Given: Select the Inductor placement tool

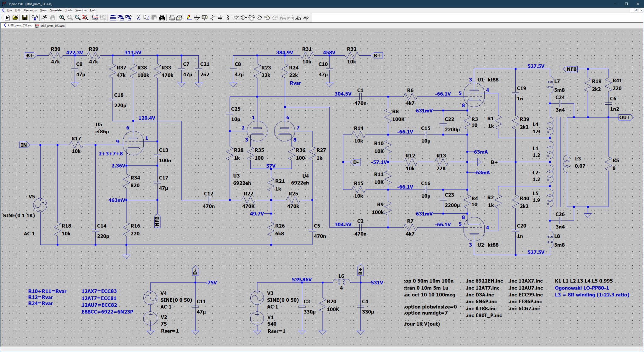Looking at the screenshot, I should pyautogui.click(x=228, y=18).
